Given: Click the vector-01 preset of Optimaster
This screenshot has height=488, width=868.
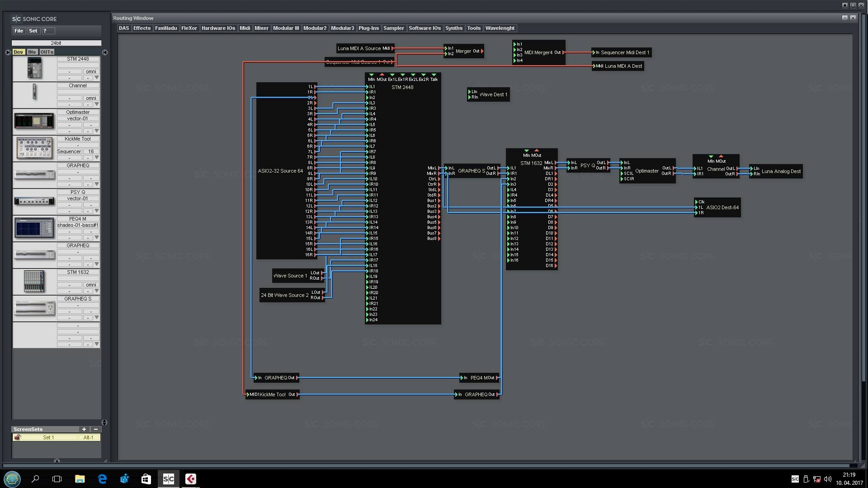Looking at the screenshot, I should coord(78,118).
